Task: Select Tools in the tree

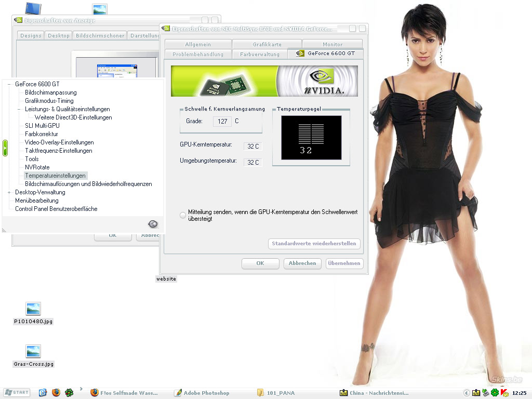Action: point(32,159)
